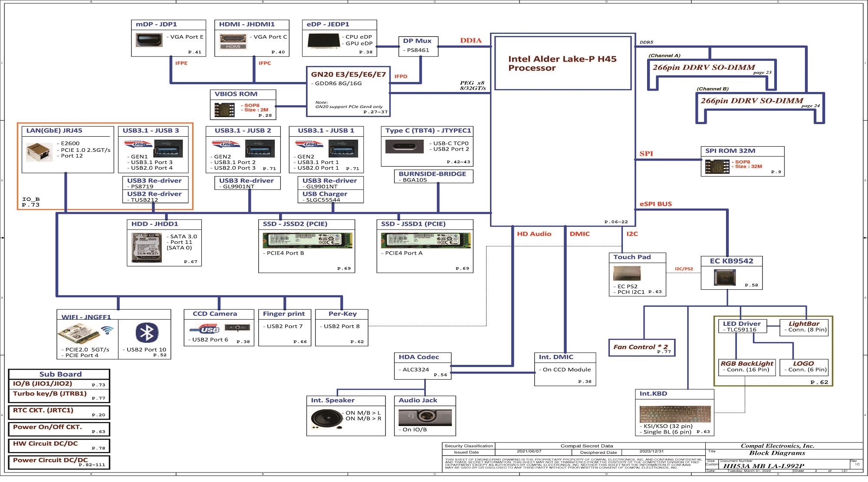Click the SuperSpeed USB logo in JUSB 1
868x482 pixels.
tap(309, 144)
